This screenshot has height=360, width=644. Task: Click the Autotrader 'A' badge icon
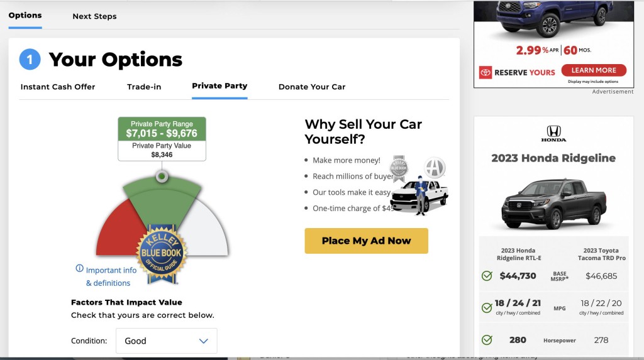(435, 167)
